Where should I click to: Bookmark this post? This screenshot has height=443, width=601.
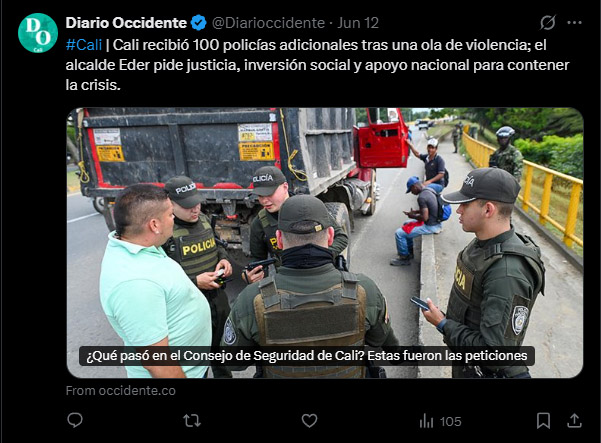coord(544,421)
